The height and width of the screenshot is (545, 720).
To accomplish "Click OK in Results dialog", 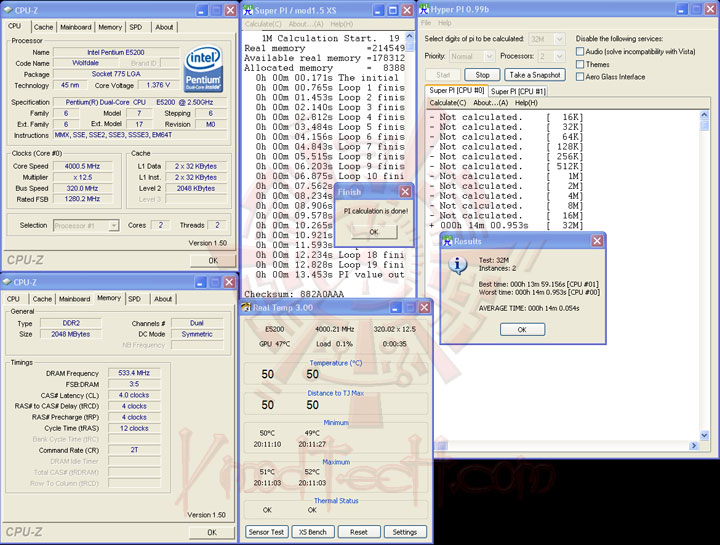I will [x=522, y=330].
